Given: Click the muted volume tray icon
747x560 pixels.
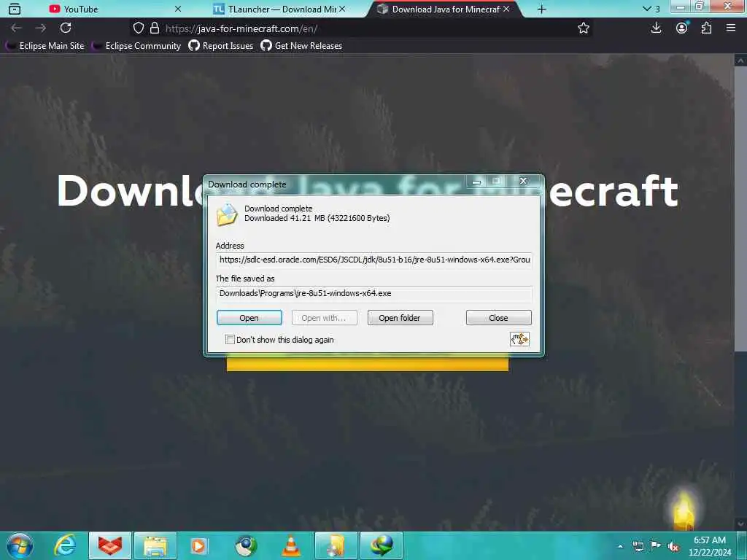Looking at the screenshot, I should 673,547.
